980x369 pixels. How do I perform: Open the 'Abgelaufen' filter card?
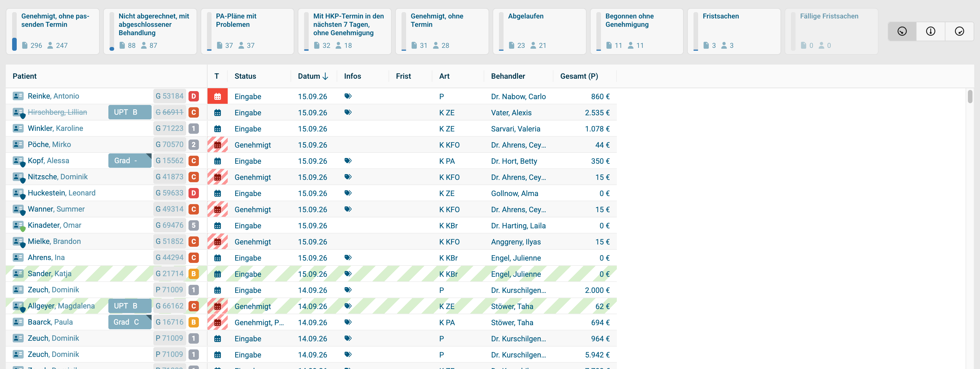point(540,31)
